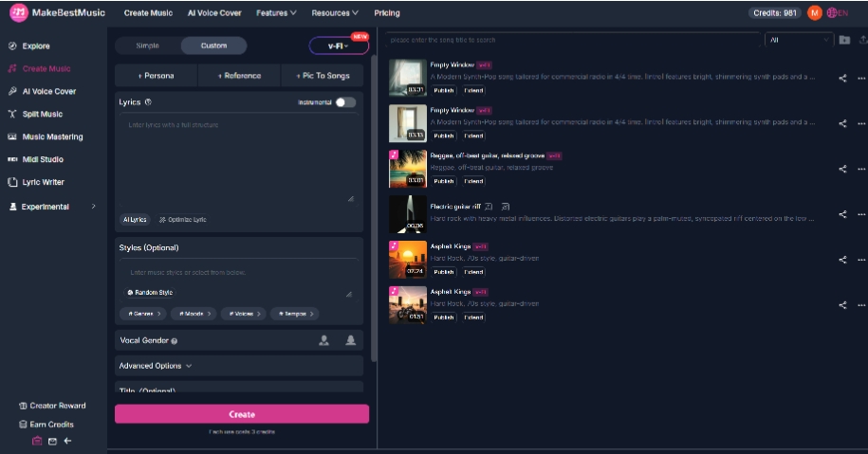This screenshot has height=454, width=868.
Task: Click the user avatar M icon
Action: tap(814, 12)
